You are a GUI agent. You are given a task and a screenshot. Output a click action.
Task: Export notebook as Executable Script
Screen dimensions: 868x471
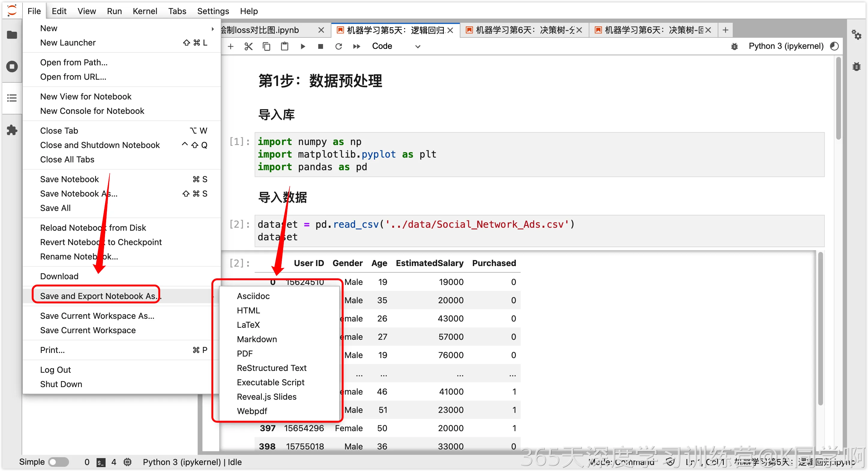[279, 382]
